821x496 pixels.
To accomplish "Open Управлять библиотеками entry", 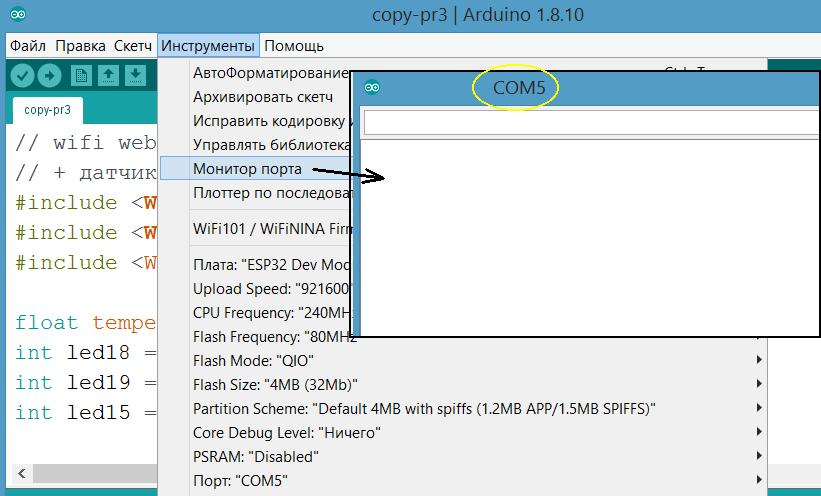I will [x=271, y=145].
